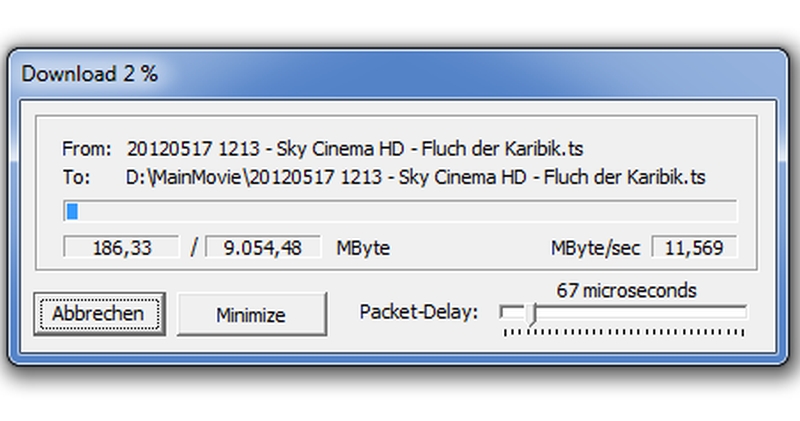Click the From source filename text
This screenshot has width=800, height=421.
coord(355,150)
